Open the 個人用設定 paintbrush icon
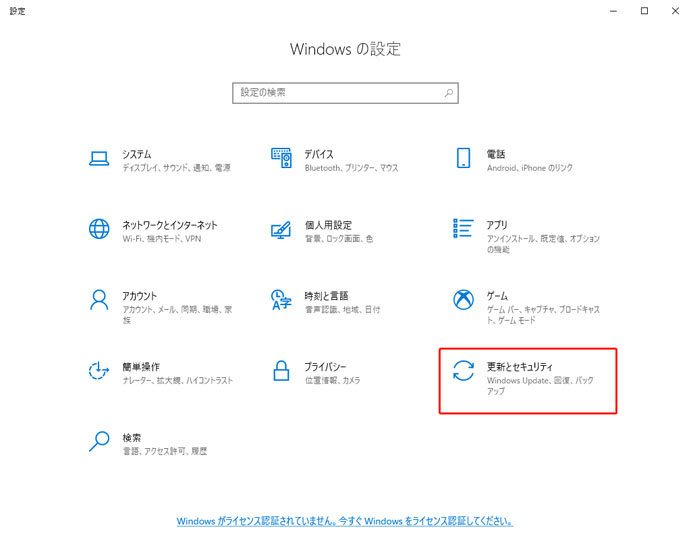Screen dimensions: 691x540 point(281,229)
